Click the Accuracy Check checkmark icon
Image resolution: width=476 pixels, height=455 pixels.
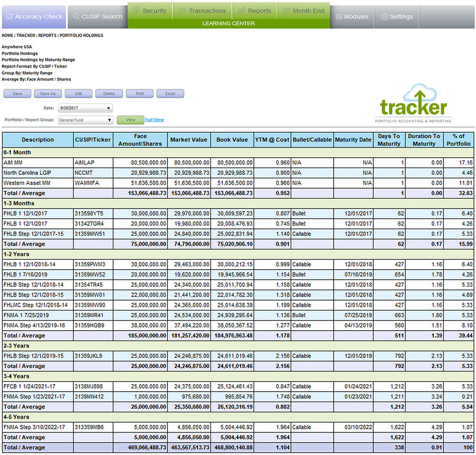click(10, 17)
